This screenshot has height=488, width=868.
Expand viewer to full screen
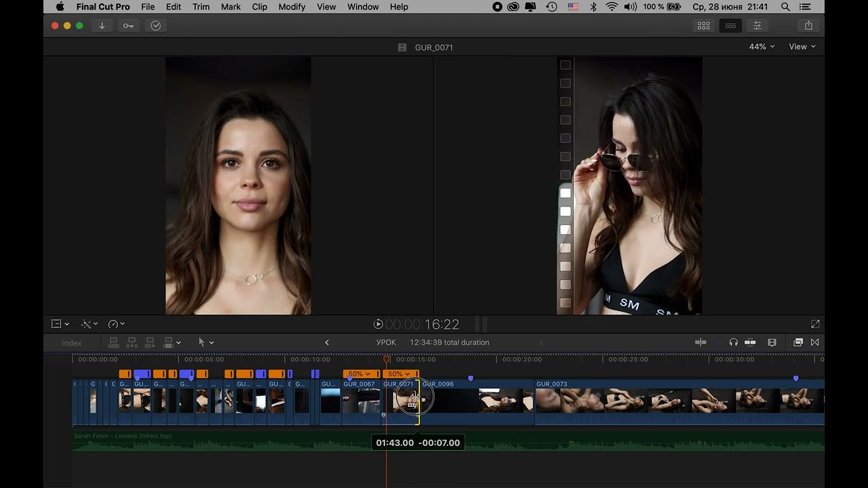(815, 325)
